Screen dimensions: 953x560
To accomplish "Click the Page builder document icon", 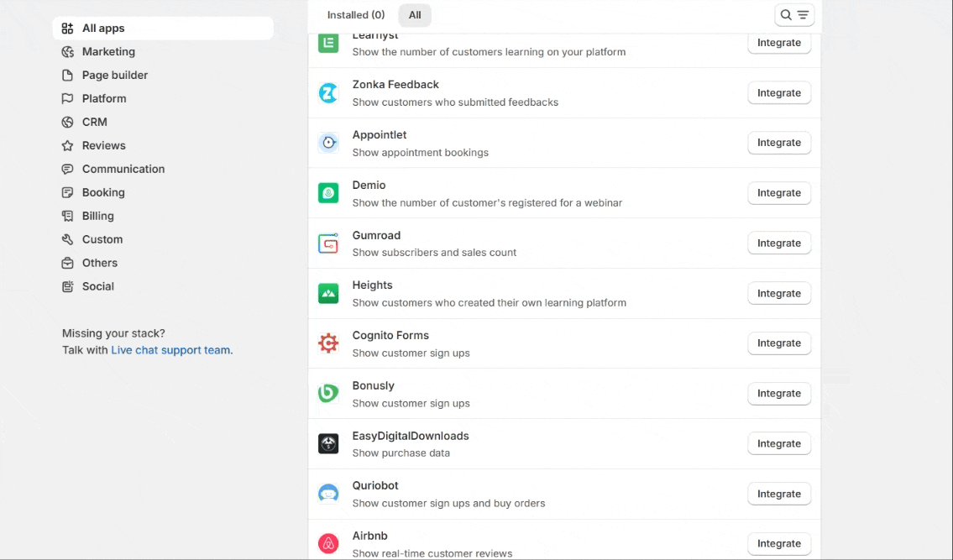I will (67, 76).
